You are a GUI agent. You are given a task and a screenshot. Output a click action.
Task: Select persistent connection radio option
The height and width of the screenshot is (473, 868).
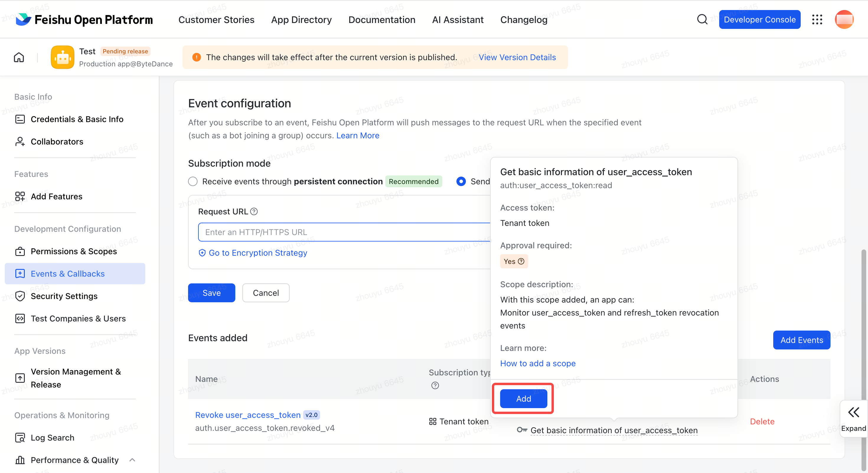[x=193, y=181]
